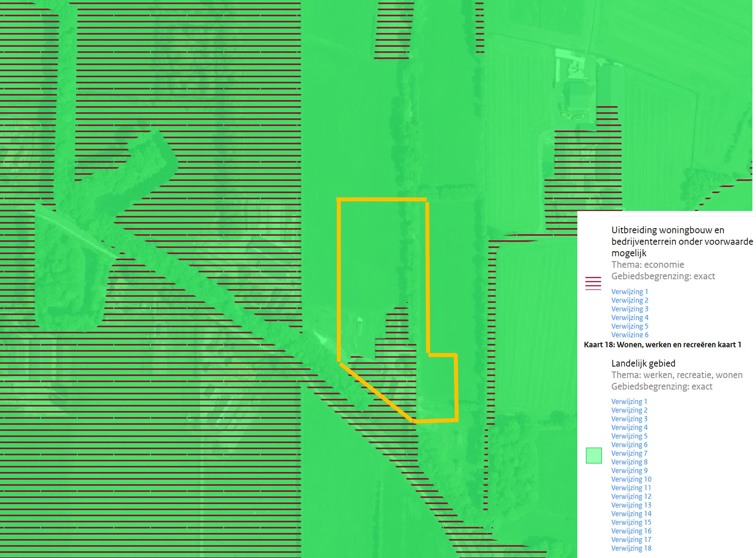The width and height of the screenshot is (756, 558).
Task: Open Verwijzing 5 under Uitbreiding woningbouw
Action: pos(630,326)
